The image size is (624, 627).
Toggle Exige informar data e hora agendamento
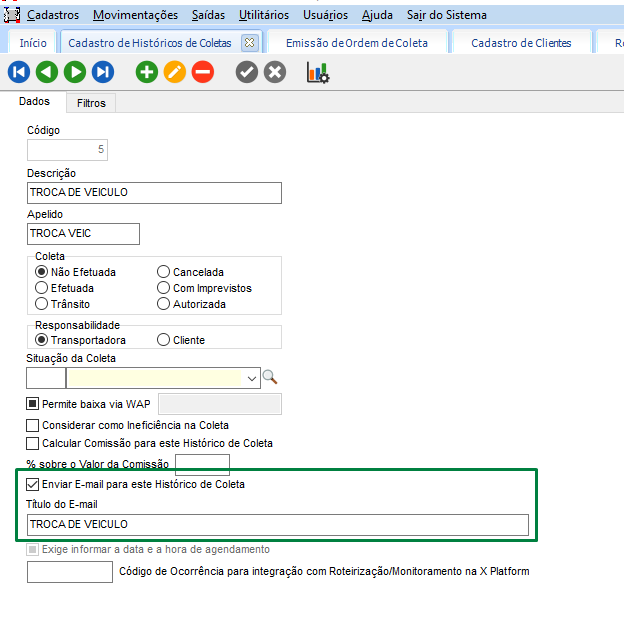tap(32, 549)
